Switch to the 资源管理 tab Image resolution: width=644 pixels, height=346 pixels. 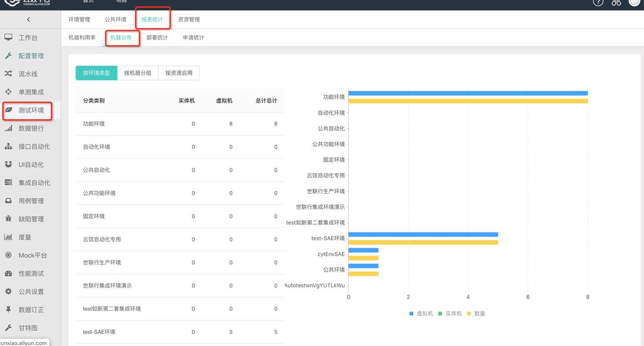pyautogui.click(x=189, y=19)
